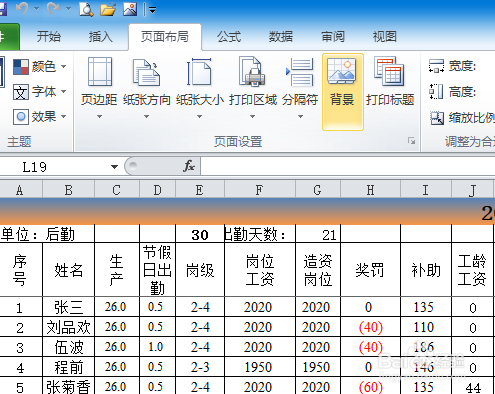Image resolution: width=495 pixels, height=394 pixels.
Task: Click the Name Box showing L19
Action: pyautogui.click(x=55, y=167)
